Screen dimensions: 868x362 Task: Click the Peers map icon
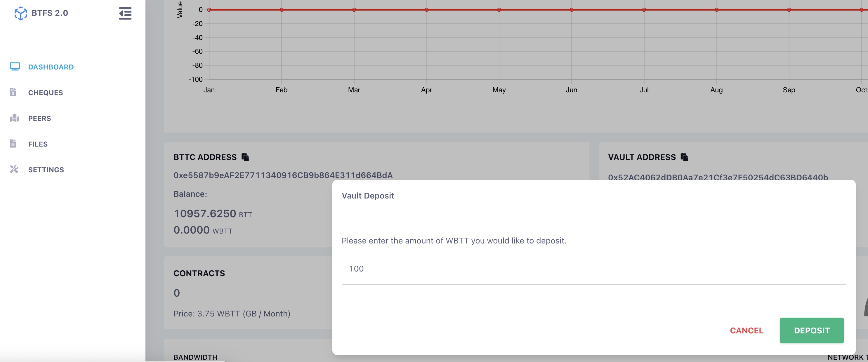coord(15,118)
